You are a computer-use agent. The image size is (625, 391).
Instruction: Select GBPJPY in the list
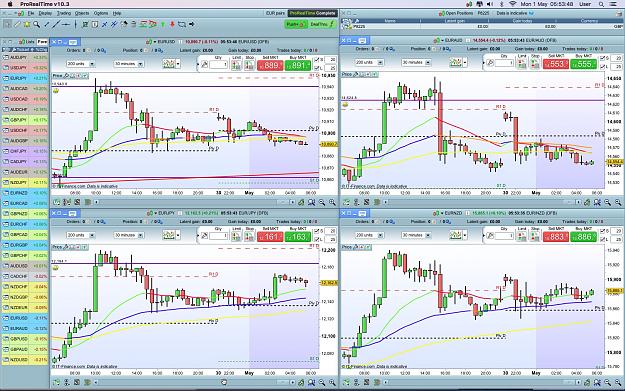(25, 120)
